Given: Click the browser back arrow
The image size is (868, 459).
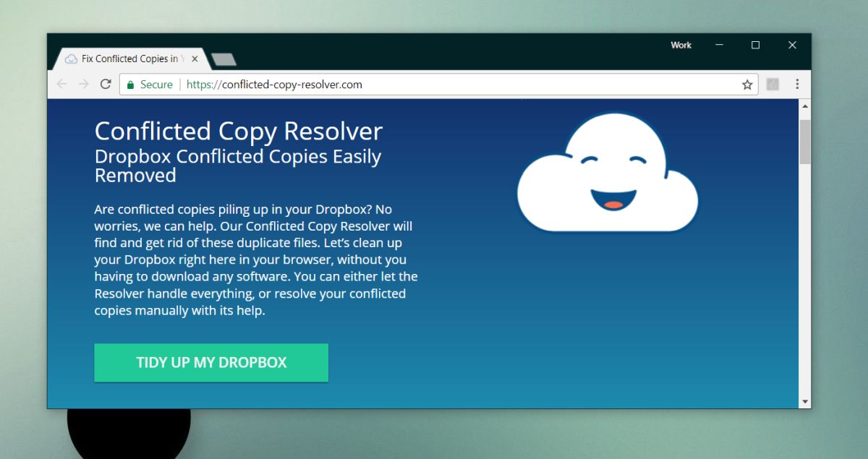Looking at the screenshot, I should click(x=62, y=85).
